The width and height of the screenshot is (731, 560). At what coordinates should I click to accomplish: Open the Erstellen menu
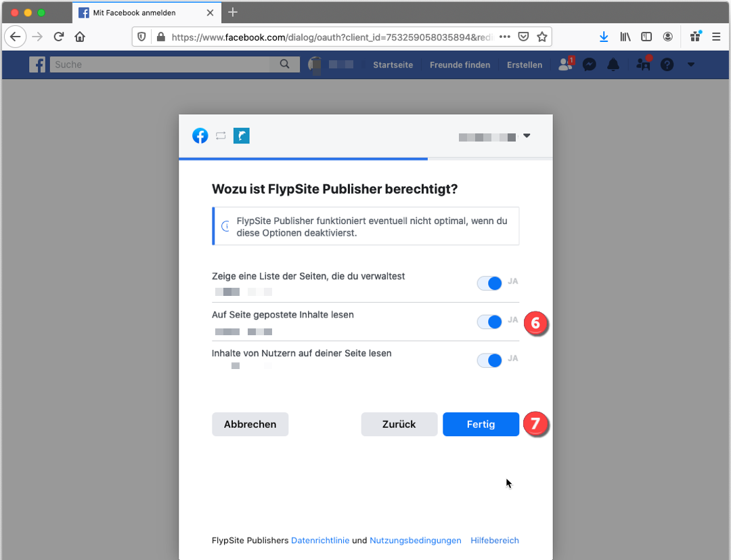click(525, 65)
